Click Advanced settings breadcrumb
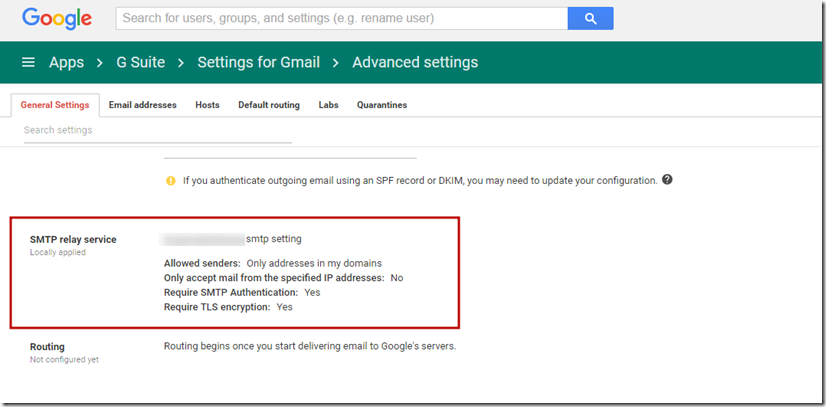This screenshot has height=407, width=826. click(x=415, y=63)
